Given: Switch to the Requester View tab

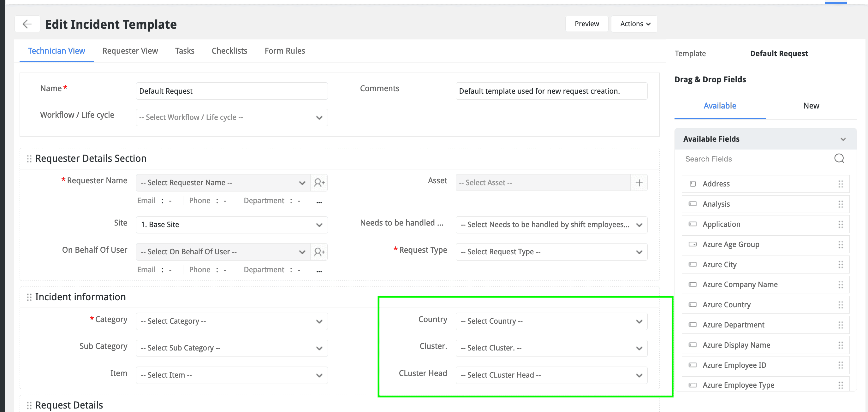Looking at the screenshot, I should 130,51.
